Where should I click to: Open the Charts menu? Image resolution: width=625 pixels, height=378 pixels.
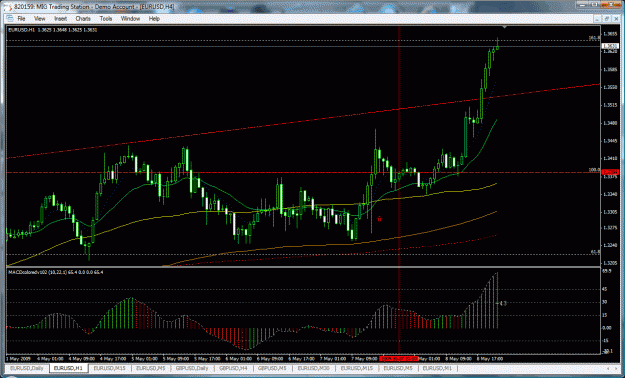83,19
